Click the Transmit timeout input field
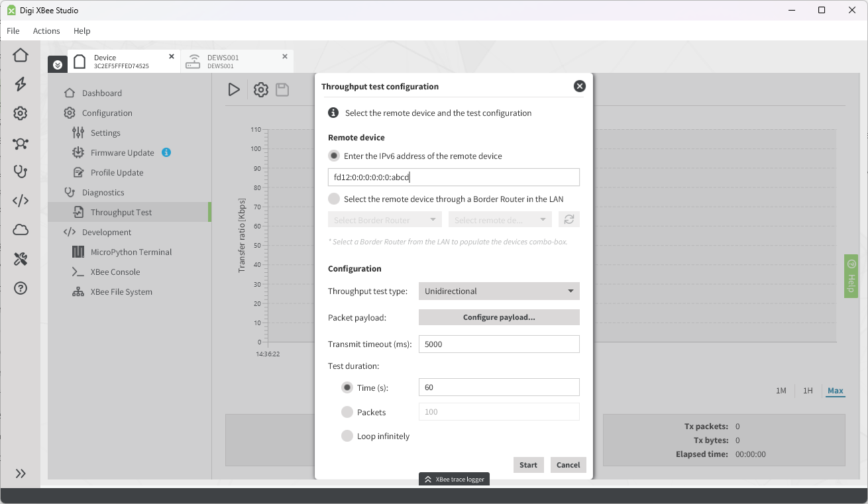Image resolution: width=868 pixels, height=504 pixels. tap(499, 344)
